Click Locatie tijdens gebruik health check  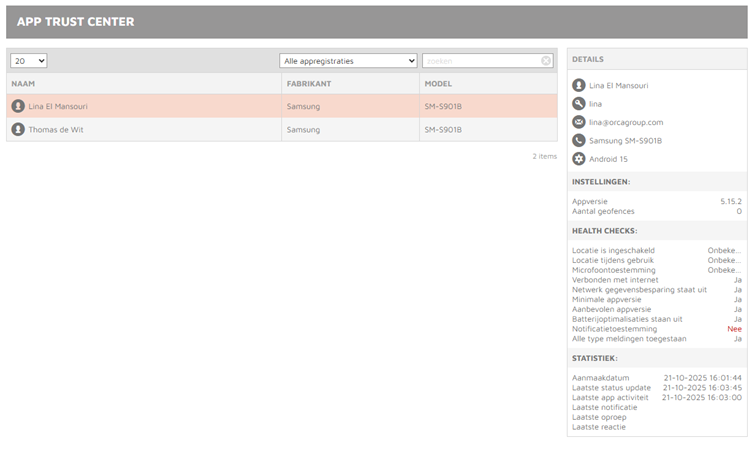(x=657, y=260)
